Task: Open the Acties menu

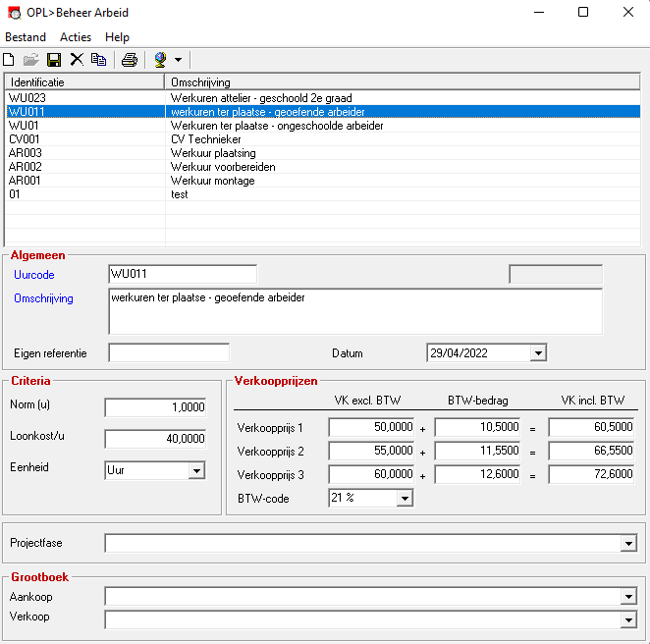Action: 76,37
